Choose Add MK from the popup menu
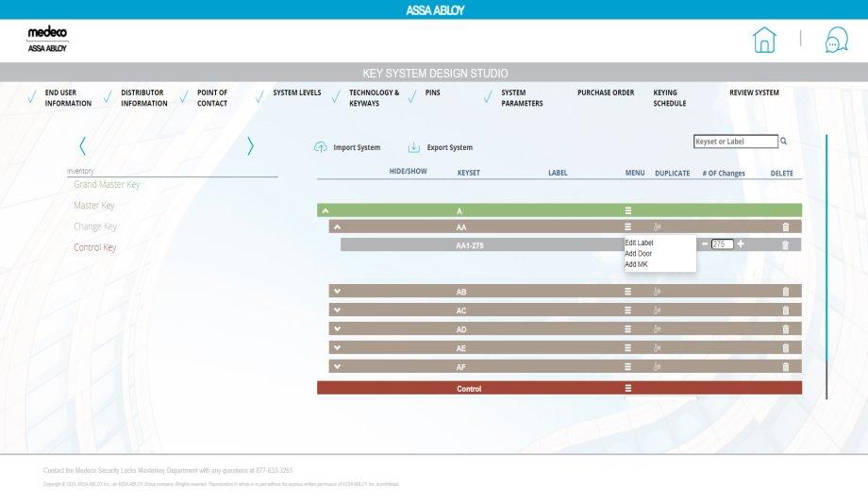The height and width of the screenshot is (503, 868). pos(636,264)
